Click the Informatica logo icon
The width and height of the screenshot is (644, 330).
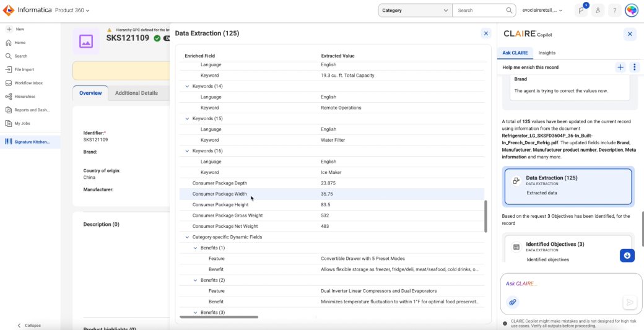click(x=8, y=11)
